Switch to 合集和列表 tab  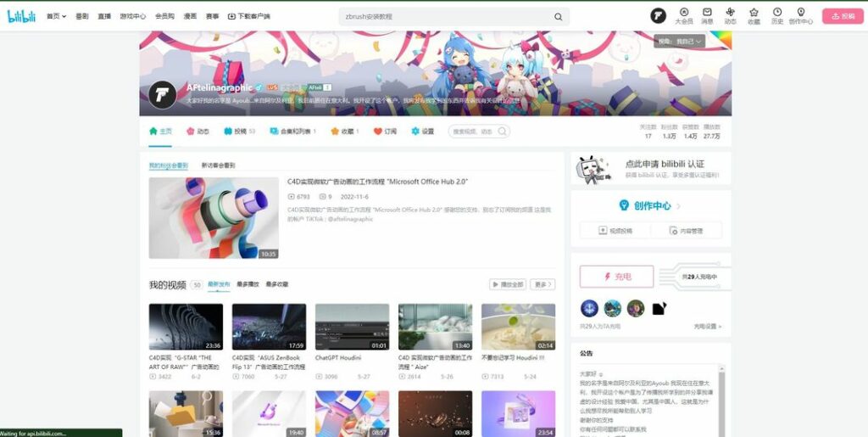click(x=292, y=132)
